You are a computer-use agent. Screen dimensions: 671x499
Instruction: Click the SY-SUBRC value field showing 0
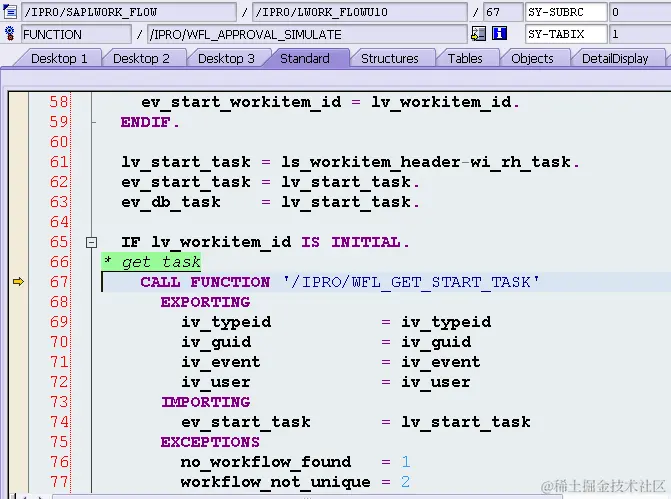point(640,12)
